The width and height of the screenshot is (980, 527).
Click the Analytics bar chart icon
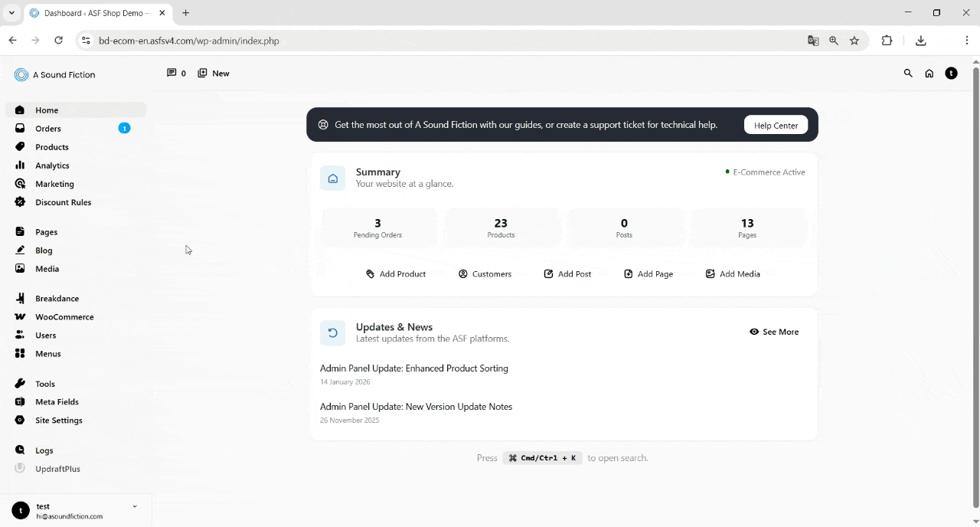[x=20, y=165]
